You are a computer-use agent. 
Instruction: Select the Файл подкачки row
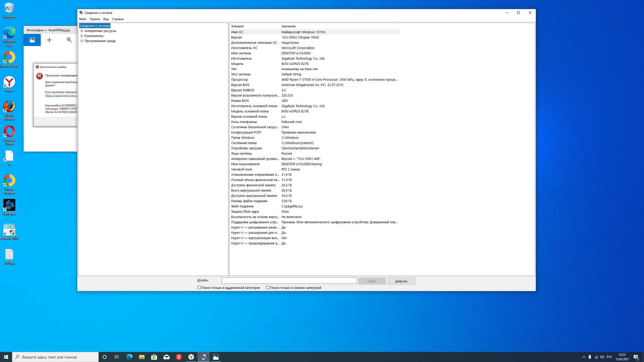314,206
